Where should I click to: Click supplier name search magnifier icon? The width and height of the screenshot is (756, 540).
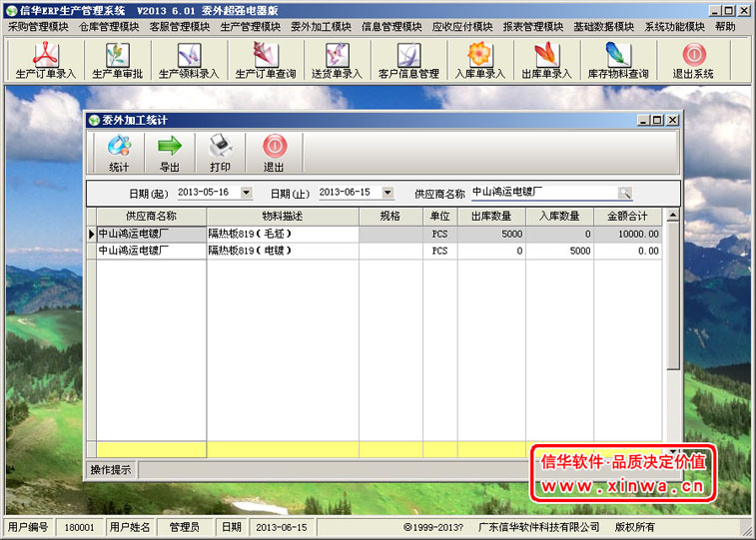click(x=624, y=193)
